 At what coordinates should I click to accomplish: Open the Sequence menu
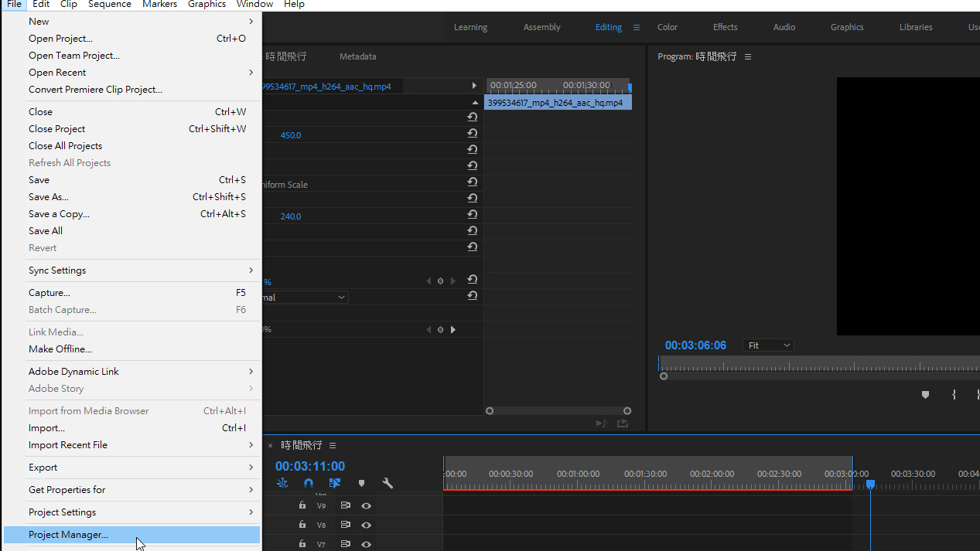(x=110, y=4)
